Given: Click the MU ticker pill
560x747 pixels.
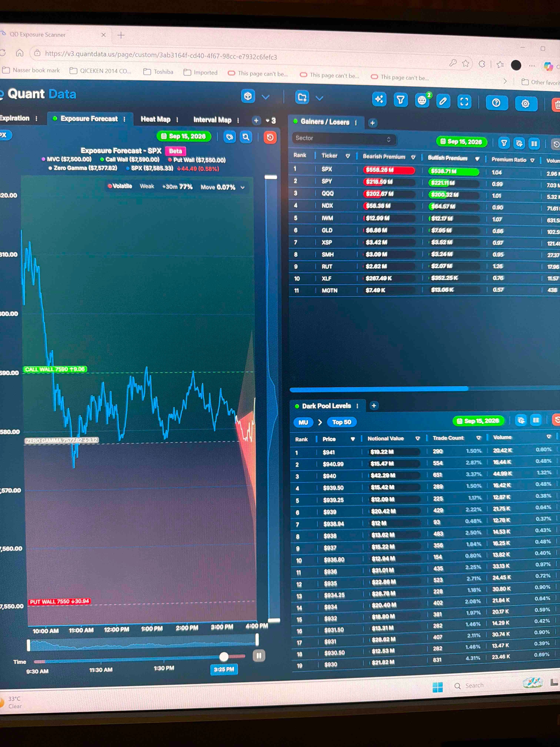Looking at the screenshot, I should (303, 422).
